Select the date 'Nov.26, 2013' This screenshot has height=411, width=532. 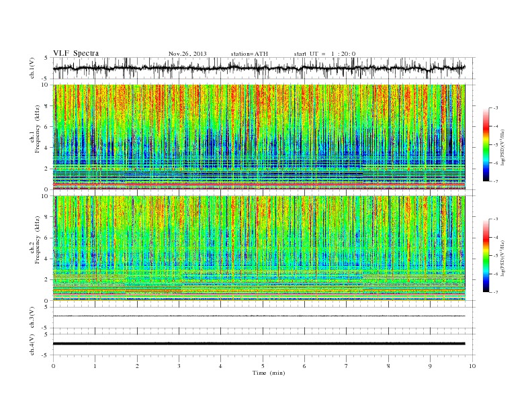(187, 54)
